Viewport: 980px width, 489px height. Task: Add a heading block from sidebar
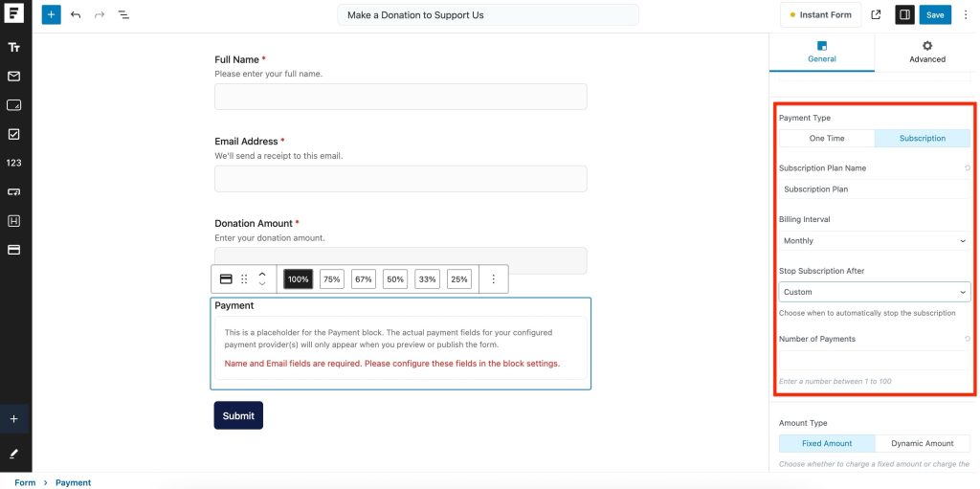point(13,221)
